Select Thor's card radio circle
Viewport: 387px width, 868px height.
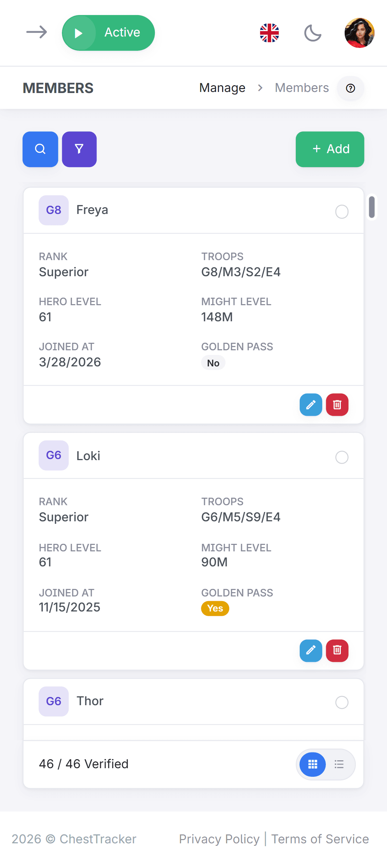342,702
